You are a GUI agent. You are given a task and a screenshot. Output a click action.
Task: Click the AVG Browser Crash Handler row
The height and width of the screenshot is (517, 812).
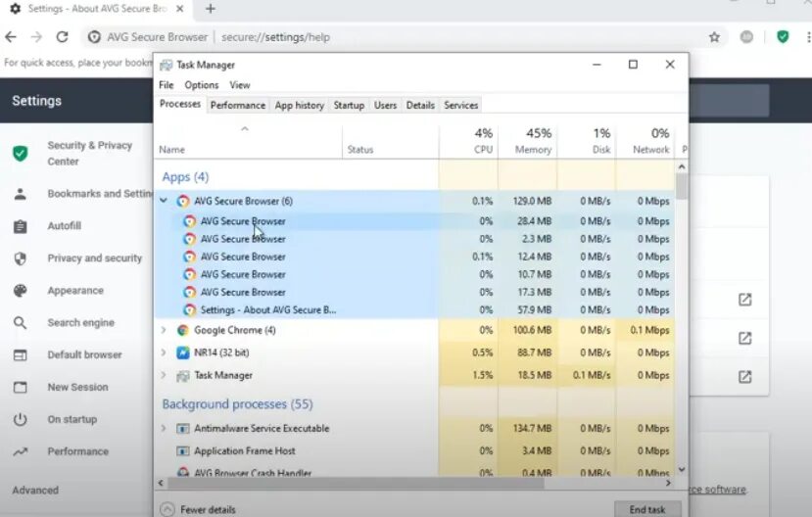click(414, 472)
